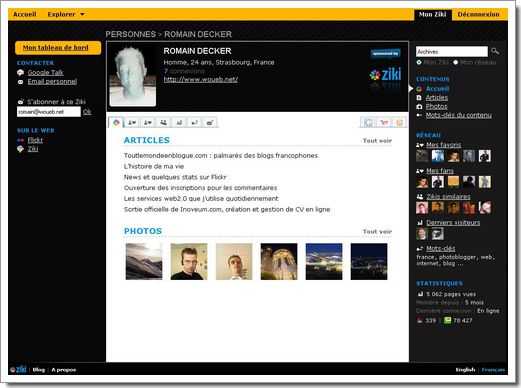The height and width of the screenshot is (388, 521).
Task: Click the tag icon beside Mots-clés in Réseau
Action: 420,249
